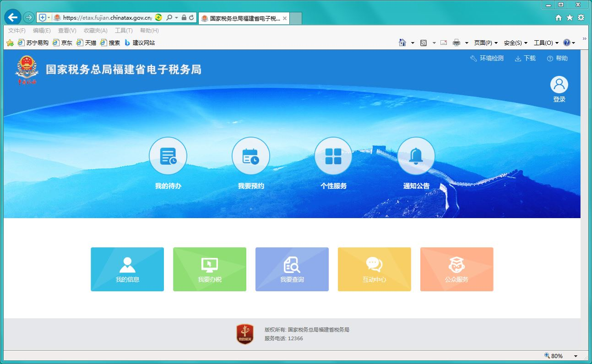Open the 我要办税 tile
592x364 pixels.
pyautogui.click(x=210, y=269)
